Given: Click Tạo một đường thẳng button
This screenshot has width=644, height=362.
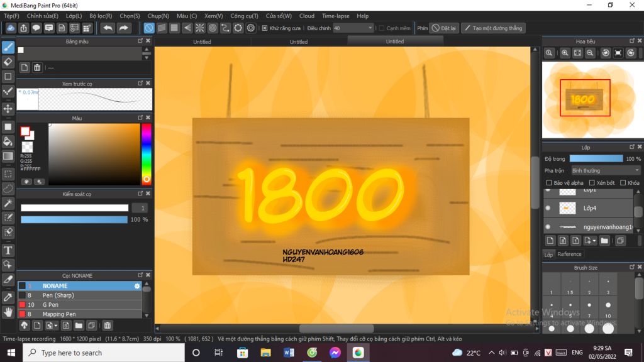Looking at the screenshot, I should point(493,28).
